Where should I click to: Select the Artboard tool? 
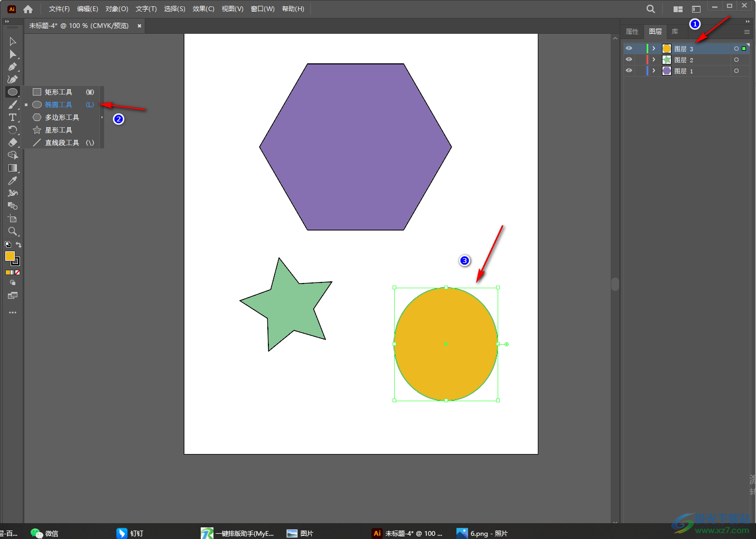[13, 219]
